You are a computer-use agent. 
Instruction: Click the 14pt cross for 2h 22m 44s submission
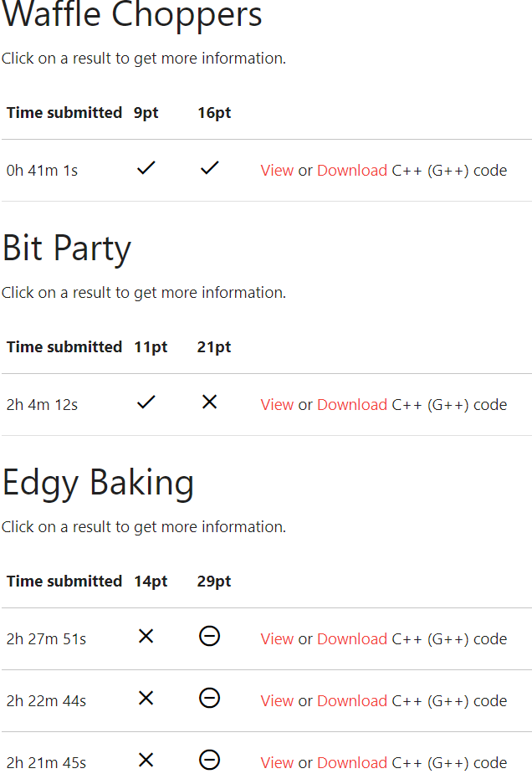pyautogui.click(x=146, y=699)
